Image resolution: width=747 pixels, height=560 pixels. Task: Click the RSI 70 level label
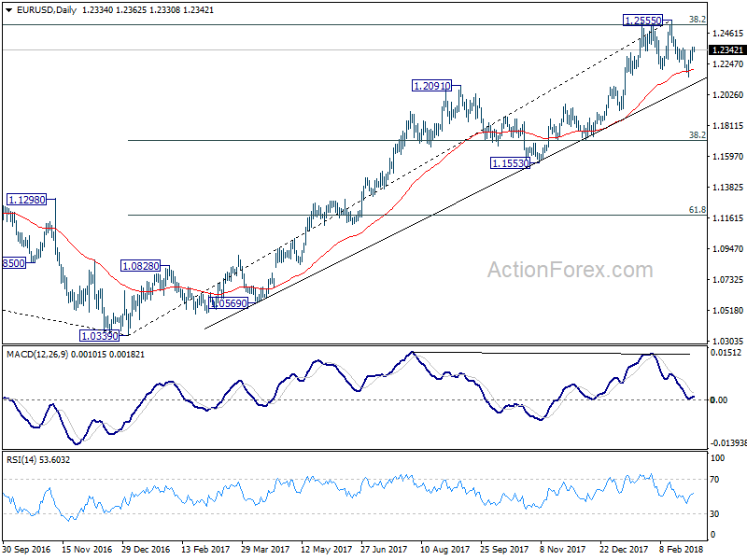714,480
